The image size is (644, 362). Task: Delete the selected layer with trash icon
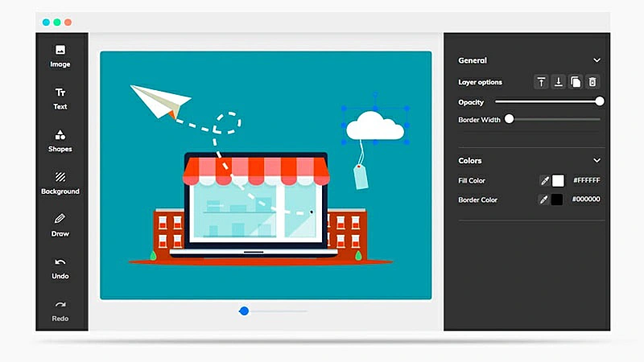(592, 82)
